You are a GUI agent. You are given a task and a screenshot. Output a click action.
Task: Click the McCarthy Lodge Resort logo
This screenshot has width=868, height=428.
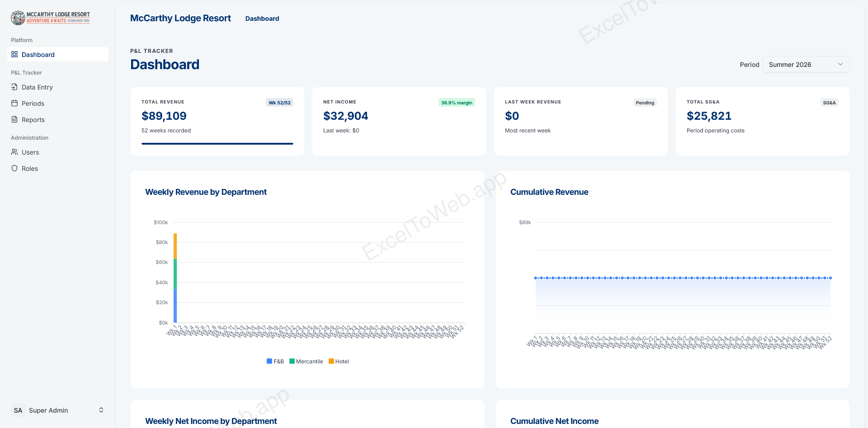tap(50, 18)
